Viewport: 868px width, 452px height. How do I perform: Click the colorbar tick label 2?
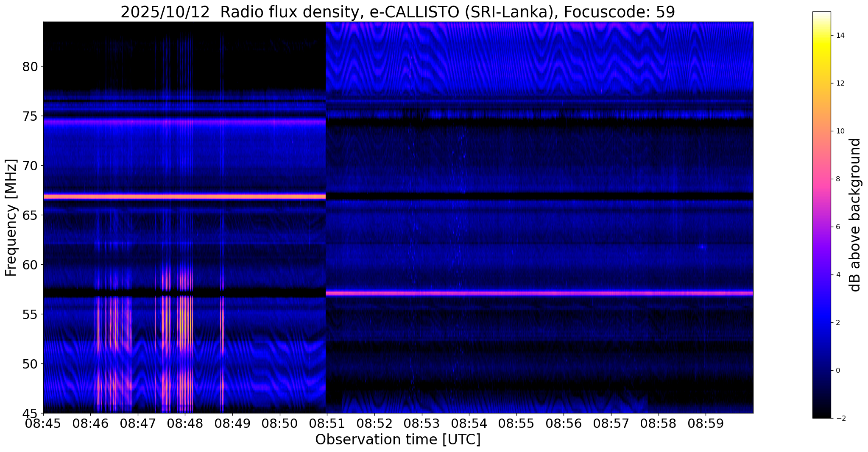tap(837, 323)
